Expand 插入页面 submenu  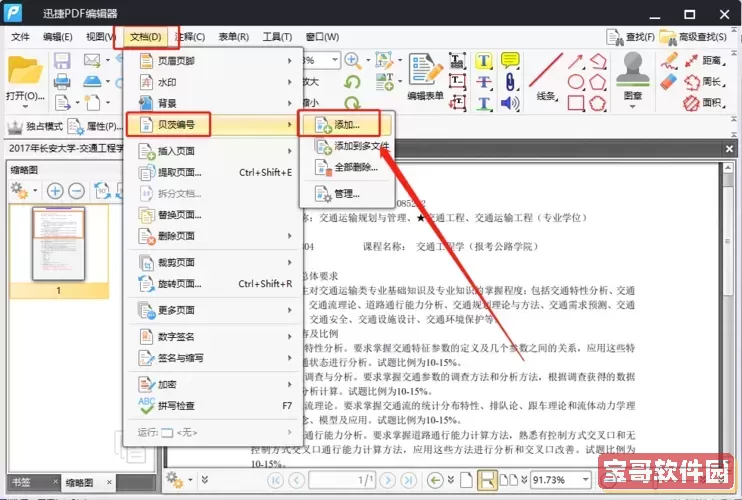tap(214, 151)
